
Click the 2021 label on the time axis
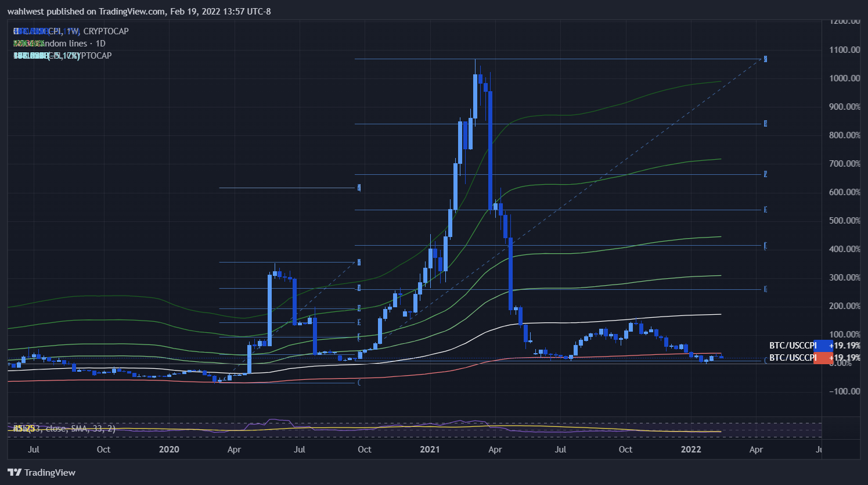click(430, 450)
